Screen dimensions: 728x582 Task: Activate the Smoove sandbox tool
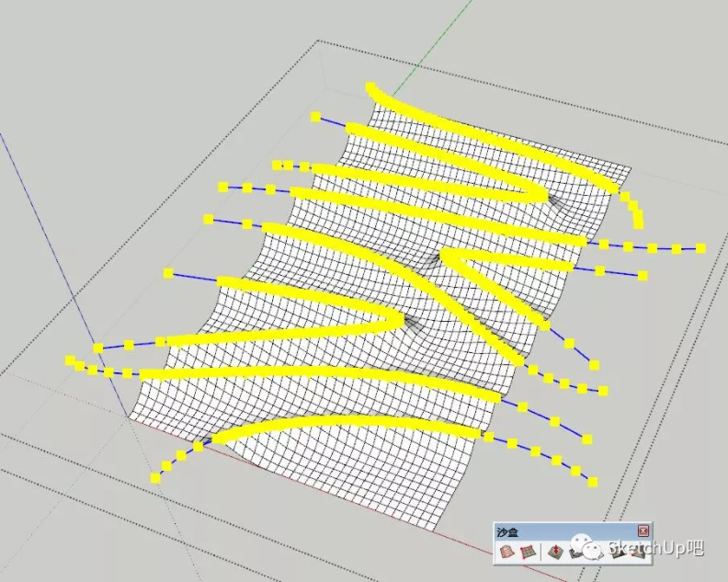pyautogui.click(x=556, y=552)
